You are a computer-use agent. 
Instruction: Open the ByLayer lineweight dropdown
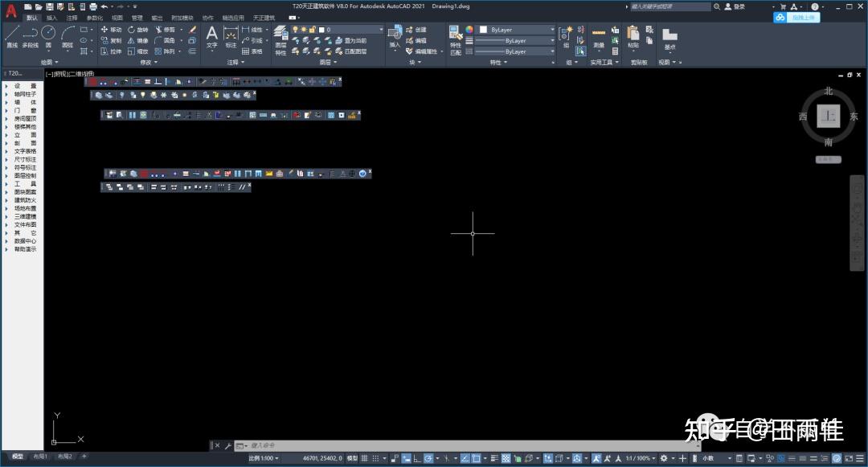[515, 40]
